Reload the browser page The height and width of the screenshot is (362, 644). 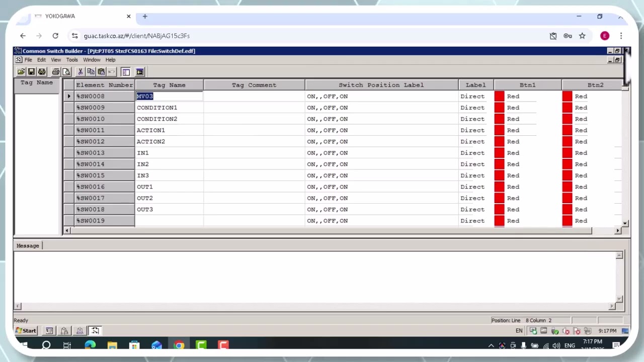(55, 36)
